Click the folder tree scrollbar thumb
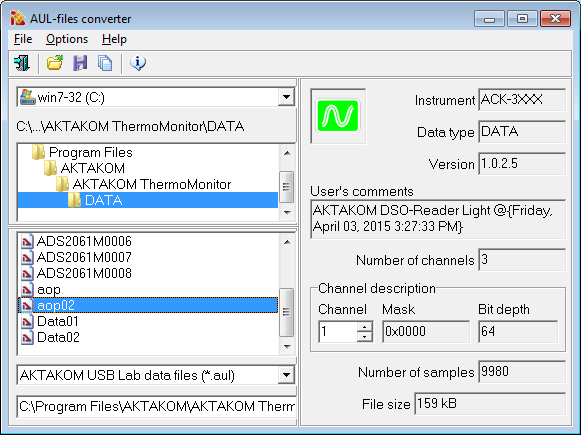 [x=286, y=186]
